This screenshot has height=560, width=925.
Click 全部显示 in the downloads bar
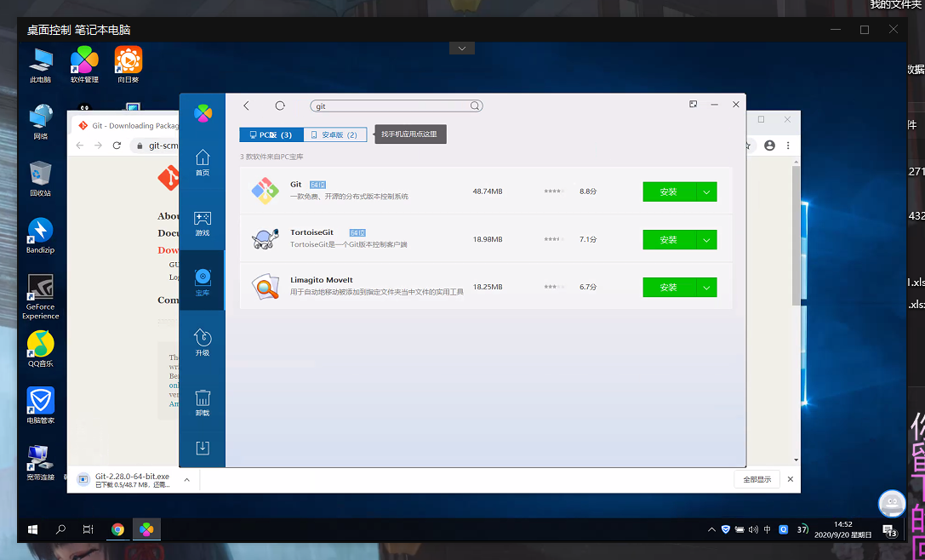757,479
